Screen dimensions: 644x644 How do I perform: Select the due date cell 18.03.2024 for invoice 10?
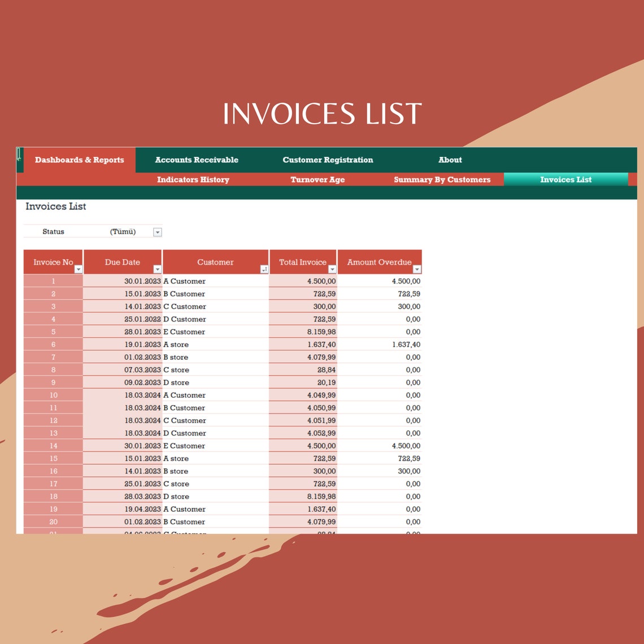click(x=142, y=395)
